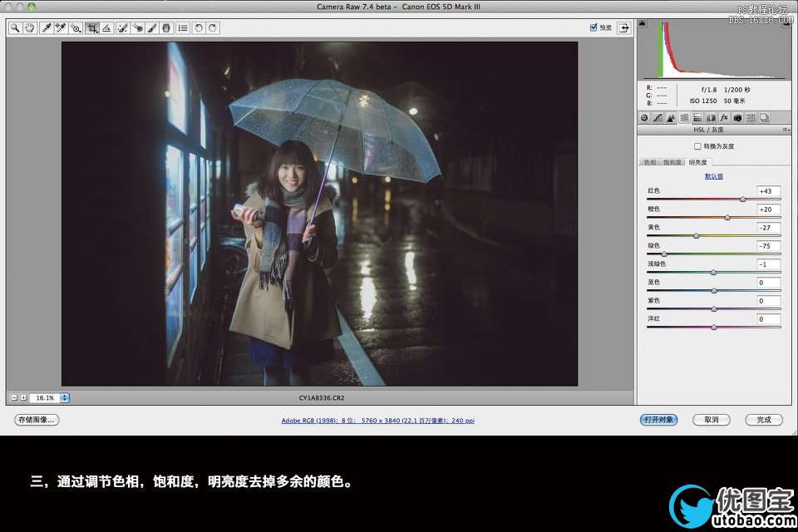798x532 pixels.
Task: Click the 打开对象 open object button
Action: tap(658, 420)
